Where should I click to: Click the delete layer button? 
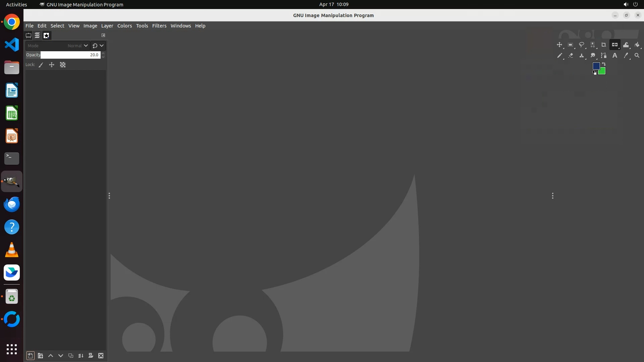[101, 356]
